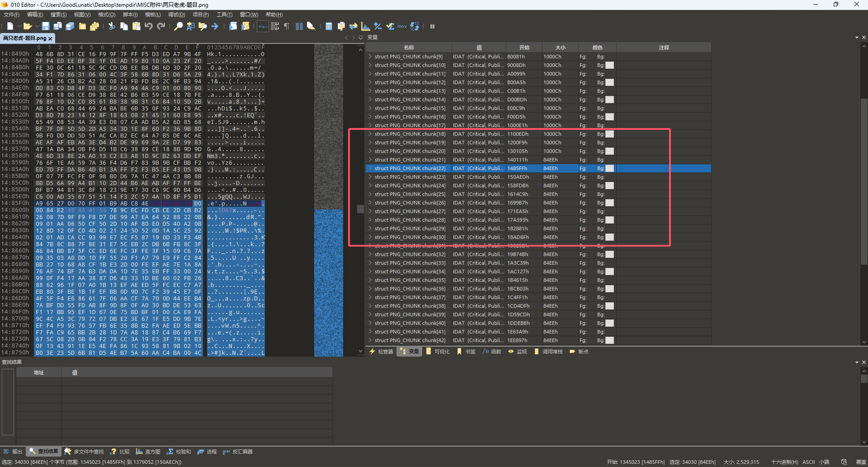The image size is (868, 467).
Task: Expand the selected chunk[22] row
Action: coord(370,168)
